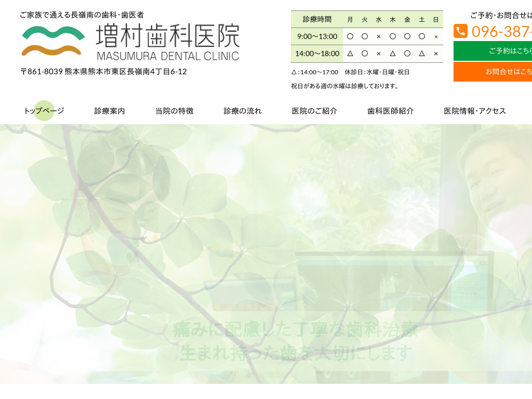Click the green and orange wave logo icon
This screenshot has width=532, height=399.
[x=53, y=41]
